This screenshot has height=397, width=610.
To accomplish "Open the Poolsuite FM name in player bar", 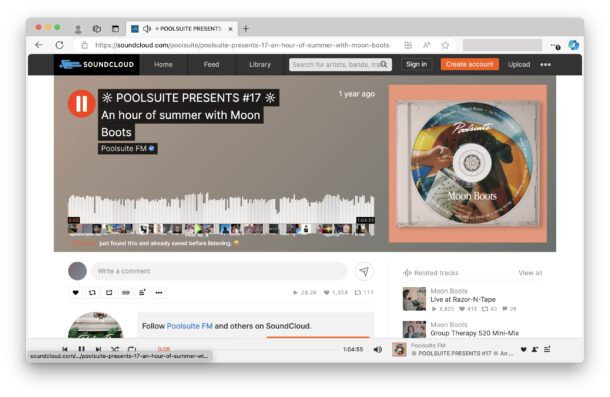I will [428, 345].
